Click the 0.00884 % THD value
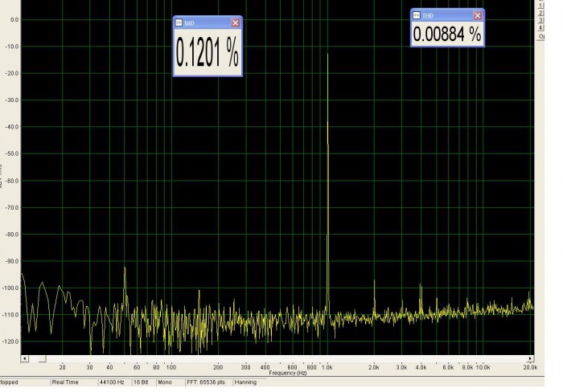Image resolution: width=563 pixels, height=392 pixels. pyautogui.click(x=447, y=35)
